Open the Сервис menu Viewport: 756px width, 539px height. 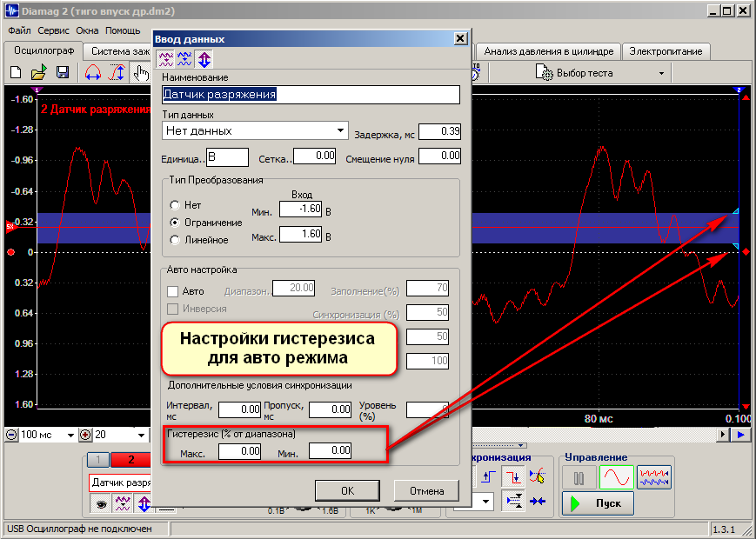pyautogui.click(x=53, y=30)
